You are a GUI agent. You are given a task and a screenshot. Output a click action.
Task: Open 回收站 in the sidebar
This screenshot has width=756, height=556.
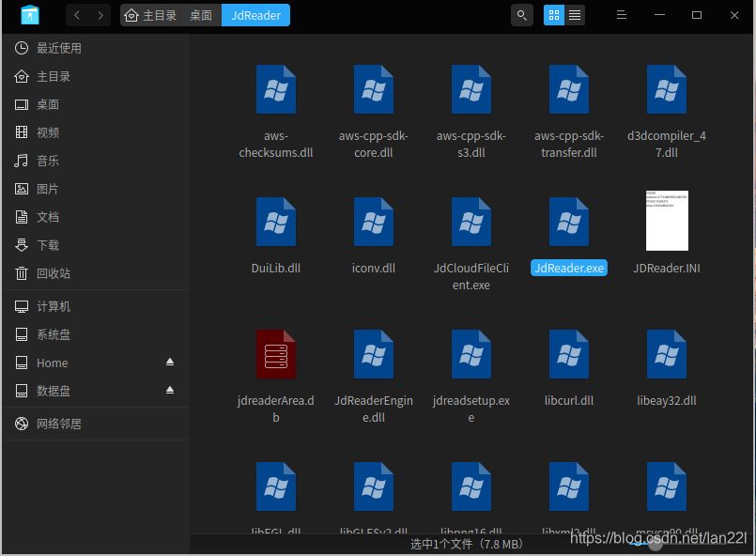96,273
